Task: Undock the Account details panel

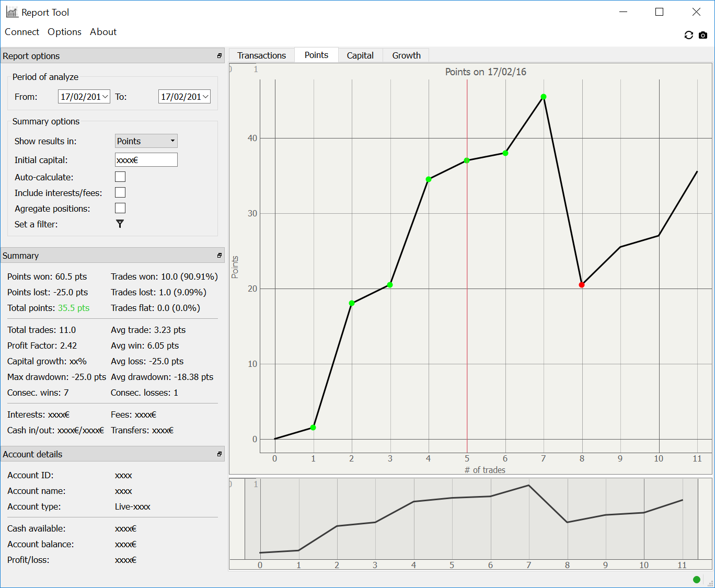Action: (220, 454)
